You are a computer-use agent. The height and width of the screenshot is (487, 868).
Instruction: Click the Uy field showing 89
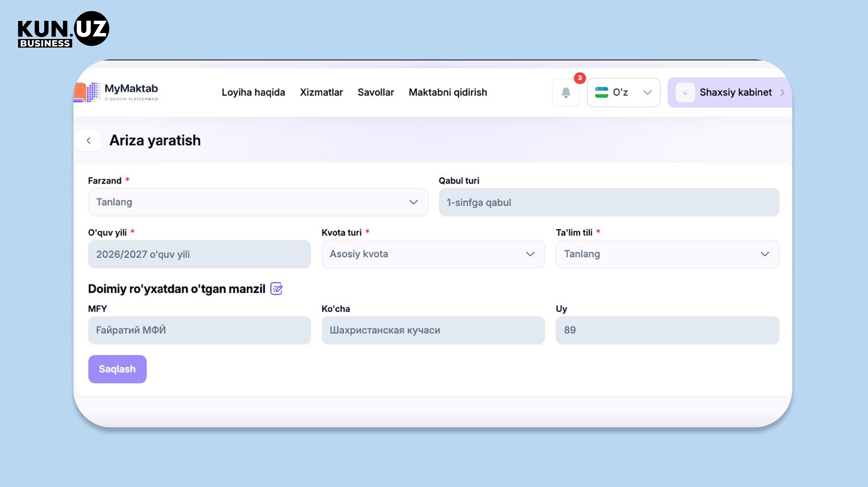[667, 330]
